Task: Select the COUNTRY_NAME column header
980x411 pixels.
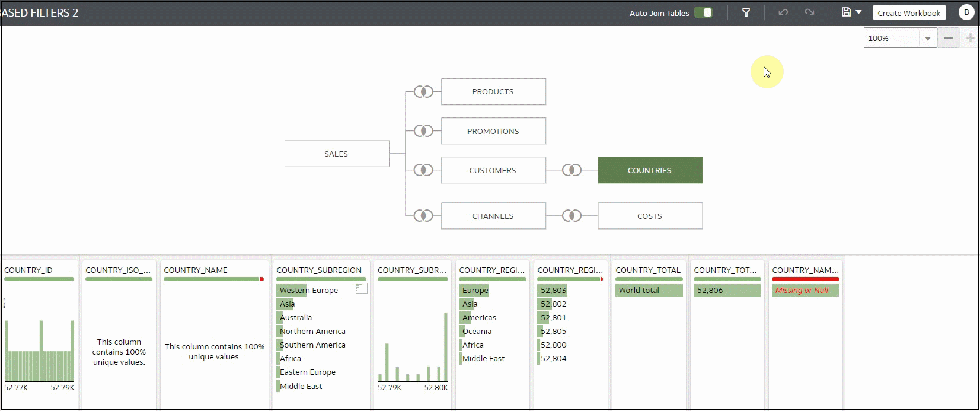Action: coord(196,270)
